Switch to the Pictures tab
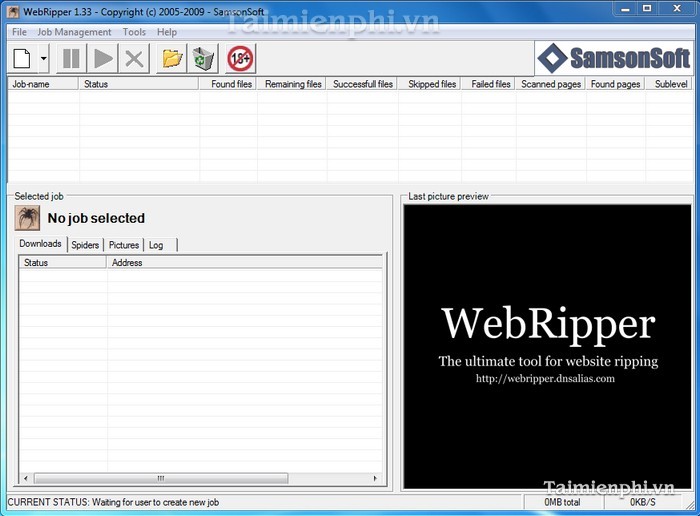Image resolution: width=700 pixels, height=516 pixels. pyautogui.click(x=124, y=245)
